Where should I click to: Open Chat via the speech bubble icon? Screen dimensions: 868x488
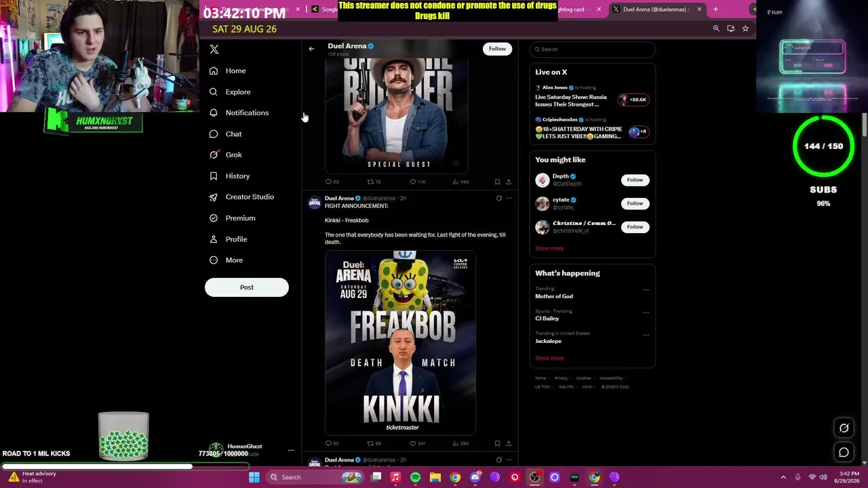pyautogui.click(x=214, y=134)
